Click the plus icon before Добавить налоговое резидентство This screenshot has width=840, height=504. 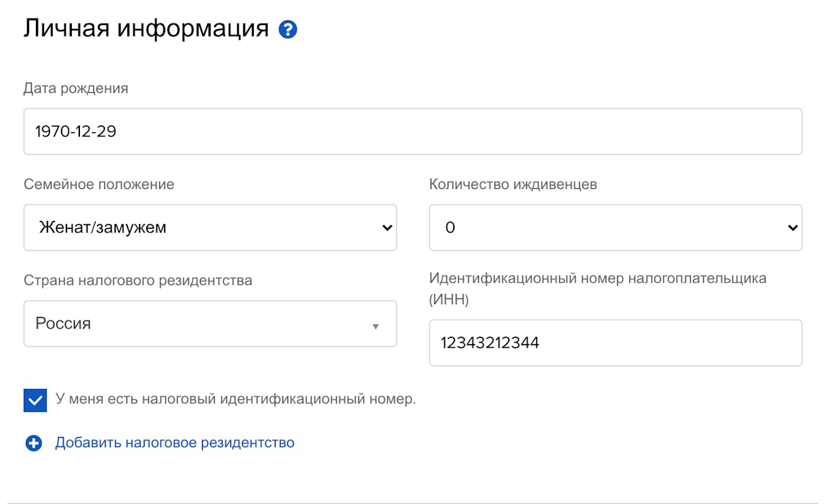(x=34, y=443)
